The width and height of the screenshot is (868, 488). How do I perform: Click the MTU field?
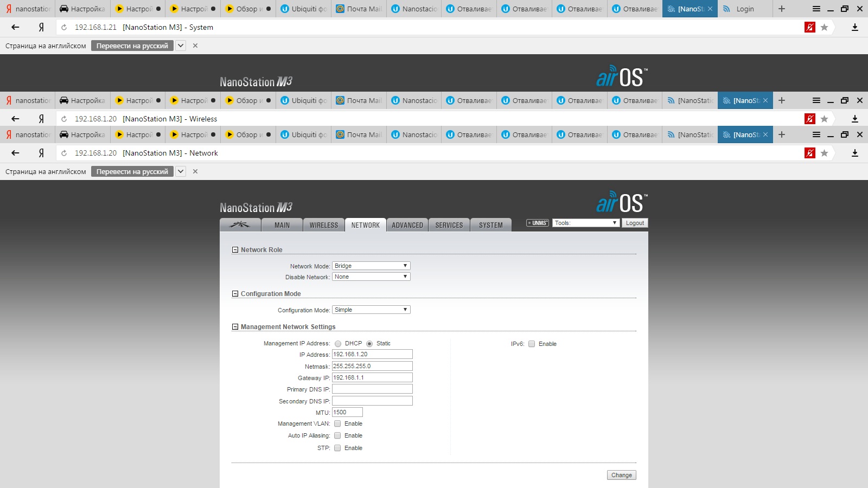[347, 412]
